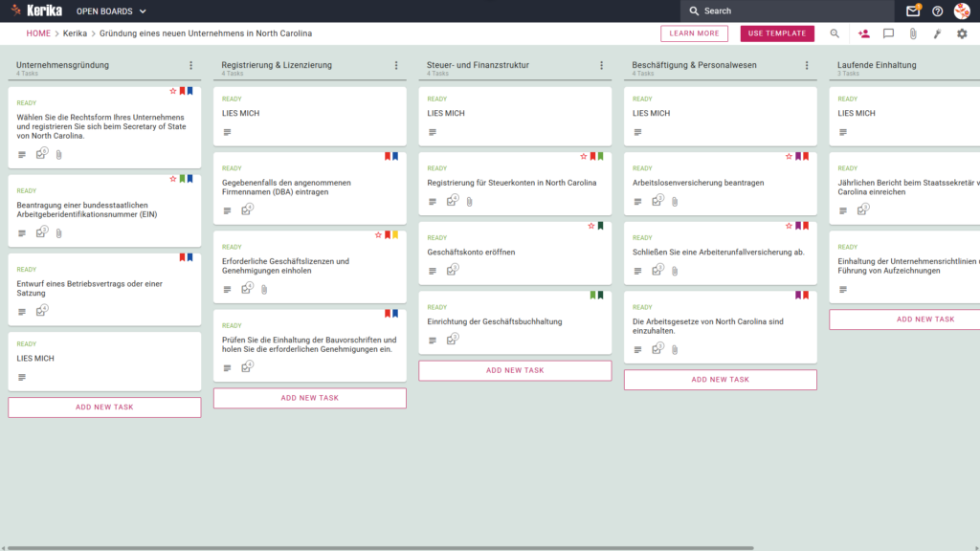
Task: Open the add team member icon
Action: click(x=864, y=33)
